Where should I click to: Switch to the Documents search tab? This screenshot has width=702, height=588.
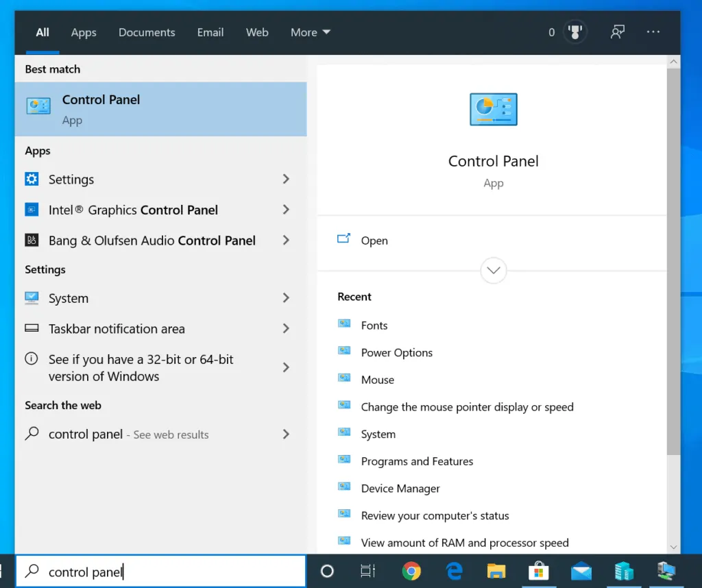coord(147,32)
